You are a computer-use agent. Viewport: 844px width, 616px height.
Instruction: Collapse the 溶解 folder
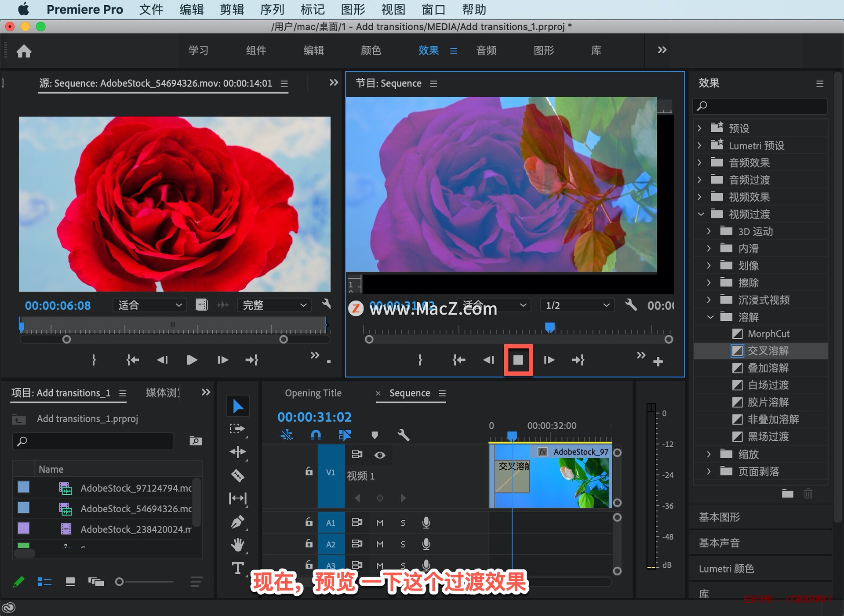click(x=710, y=317)
